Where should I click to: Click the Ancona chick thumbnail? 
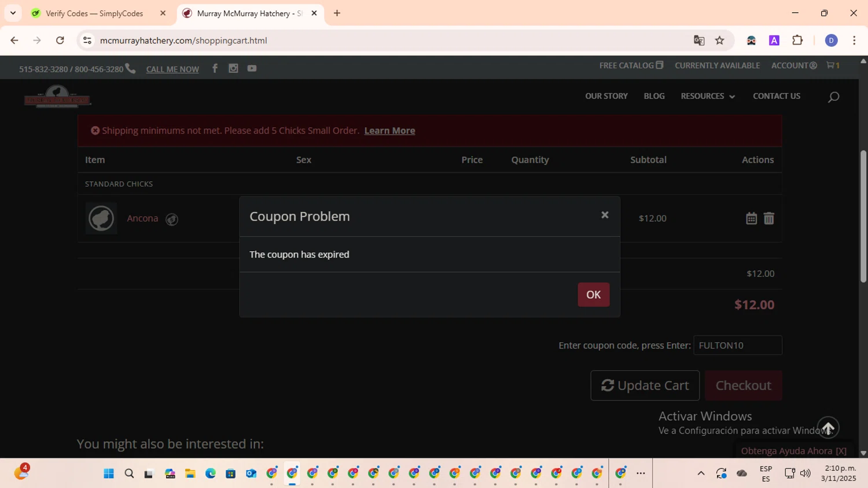101,218
